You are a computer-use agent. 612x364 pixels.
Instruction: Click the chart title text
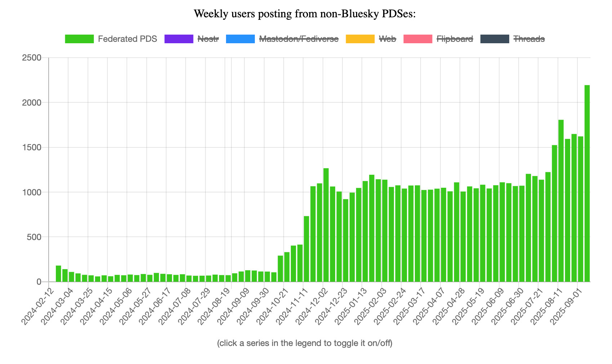point(305,14)
